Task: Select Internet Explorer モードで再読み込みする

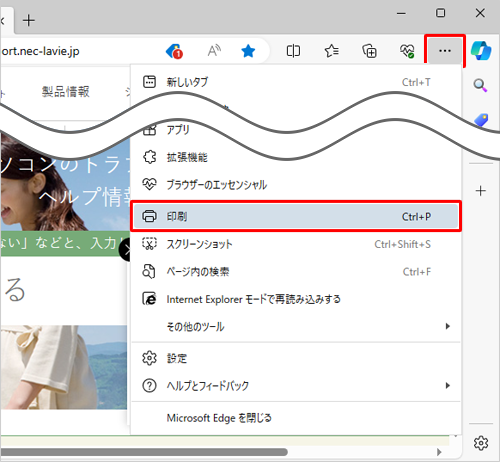Action: click(296, 299)
